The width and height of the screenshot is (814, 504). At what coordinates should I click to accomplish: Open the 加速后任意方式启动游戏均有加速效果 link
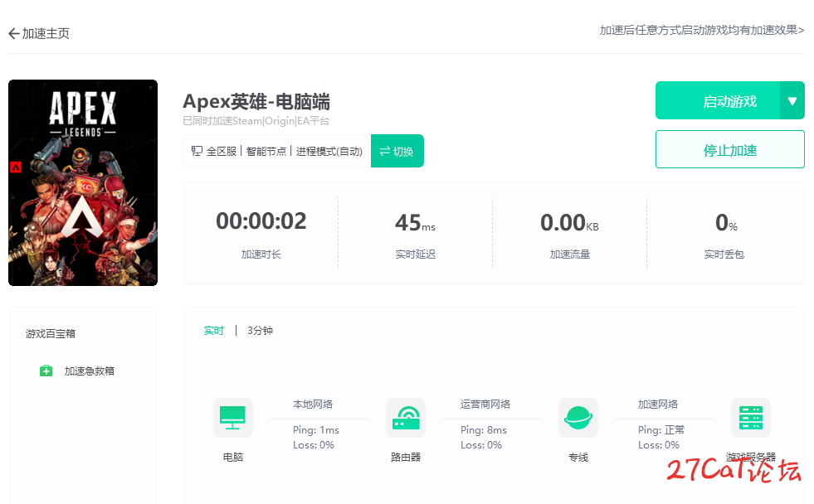pyautogui.click(x=702, y=30)
